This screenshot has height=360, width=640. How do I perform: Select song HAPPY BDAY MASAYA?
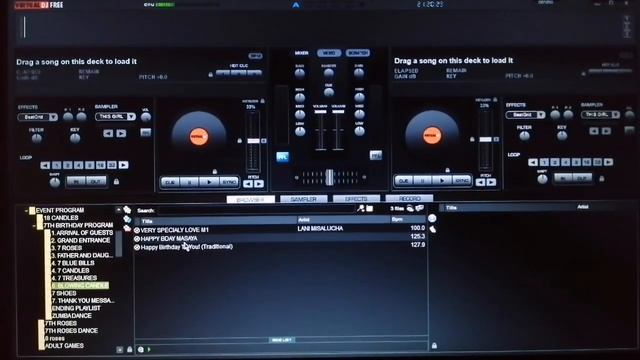(280, 238)
